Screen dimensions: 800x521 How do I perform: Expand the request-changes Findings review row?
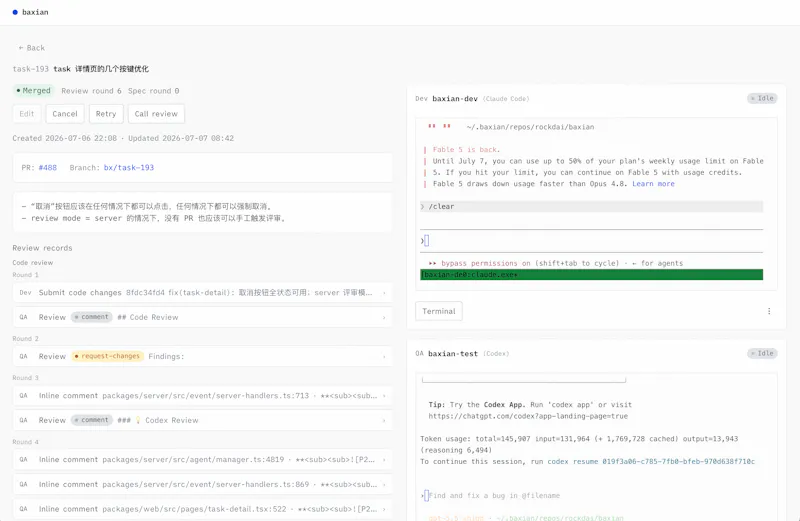pyautogui.click(x=203, y=356)
